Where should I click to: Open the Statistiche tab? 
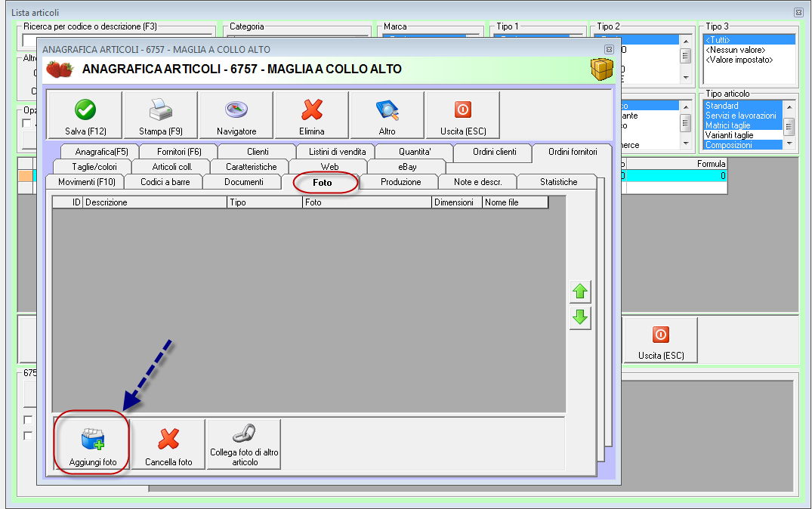pos(558,182)
